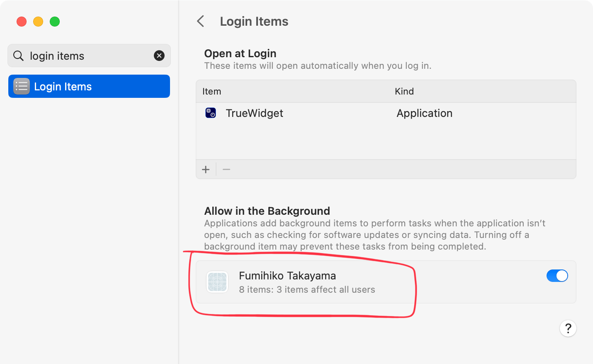Select the Fumihiko Takayama item name
The width and height of the screenshot is (593, 364).
(x=287, y=276)
